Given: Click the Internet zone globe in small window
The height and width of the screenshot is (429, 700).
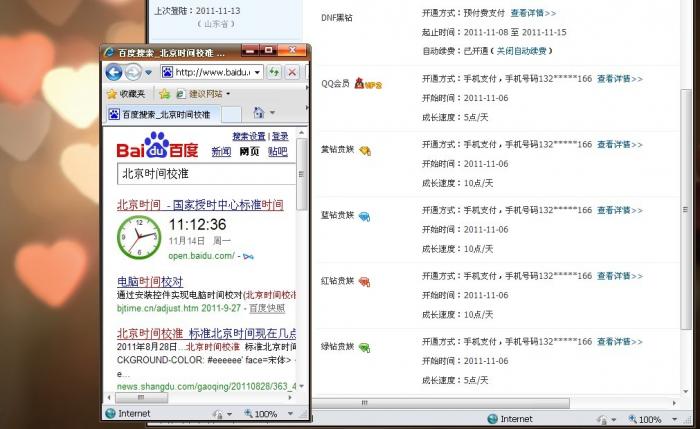Looking at the screenshot, I should tap(110, 413).
